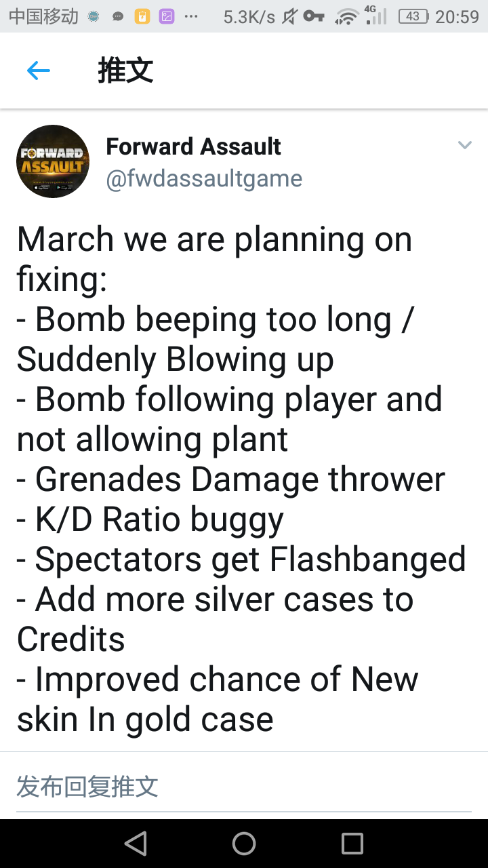Image resolution: width=488 pixels, height=868 pixels.
Task: Tap the chat bubble notification icon
Action: pos(118,18)
